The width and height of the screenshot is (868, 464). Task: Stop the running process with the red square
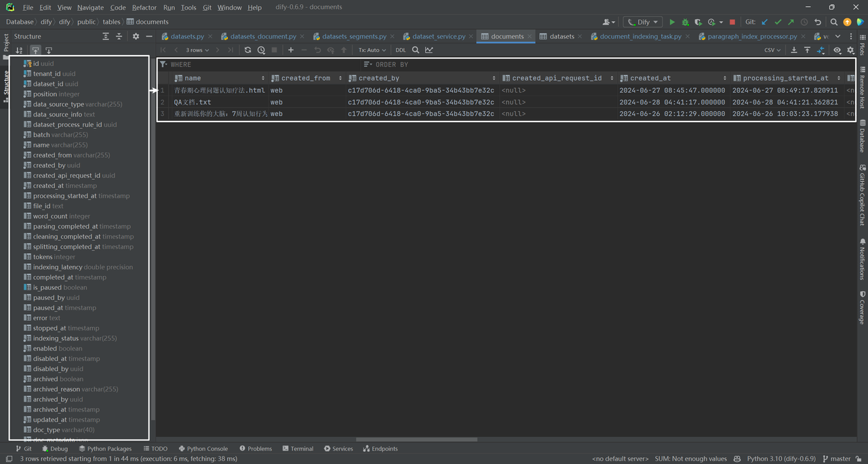pos(732,22)
